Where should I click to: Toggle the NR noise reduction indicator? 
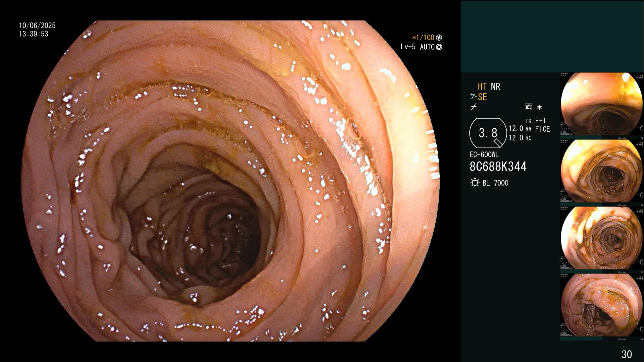click(495, 86)
